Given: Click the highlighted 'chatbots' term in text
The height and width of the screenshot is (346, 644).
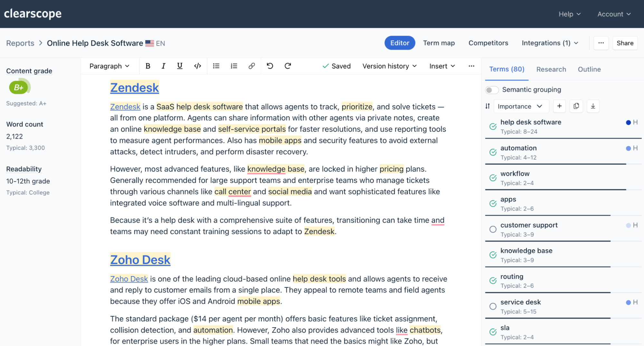Looking at the screenshot, I should [425, 330].
